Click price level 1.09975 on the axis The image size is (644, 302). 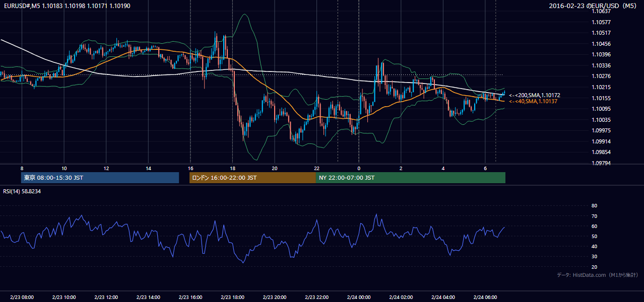601,130
